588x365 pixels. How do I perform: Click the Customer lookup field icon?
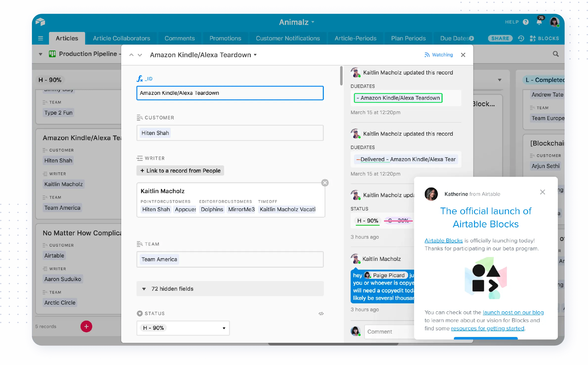pyautogui.click(x=140, y=118)
